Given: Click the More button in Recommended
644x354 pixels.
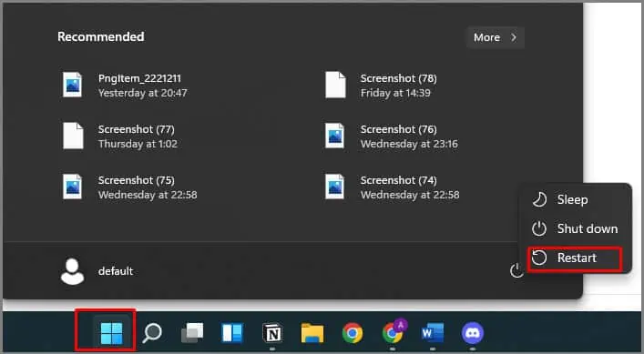Looking at the screenshot, I should pyautogui.click(x=495, y=37).
